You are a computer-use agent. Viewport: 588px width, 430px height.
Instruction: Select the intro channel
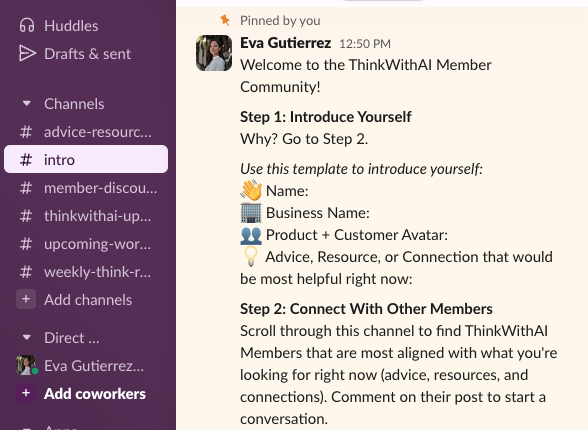coord(86,159)
